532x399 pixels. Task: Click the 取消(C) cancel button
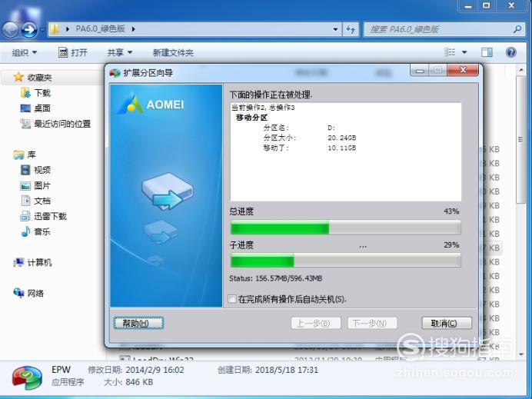click(x=447, y=324)
